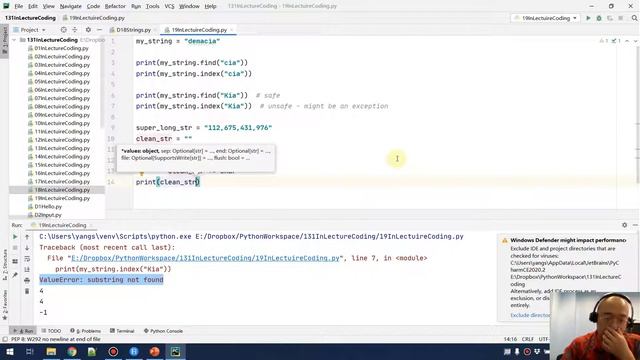Open Search Everywhere magnifier icon
The height and width of the screenshot is (360, 640).
(635, 18)
